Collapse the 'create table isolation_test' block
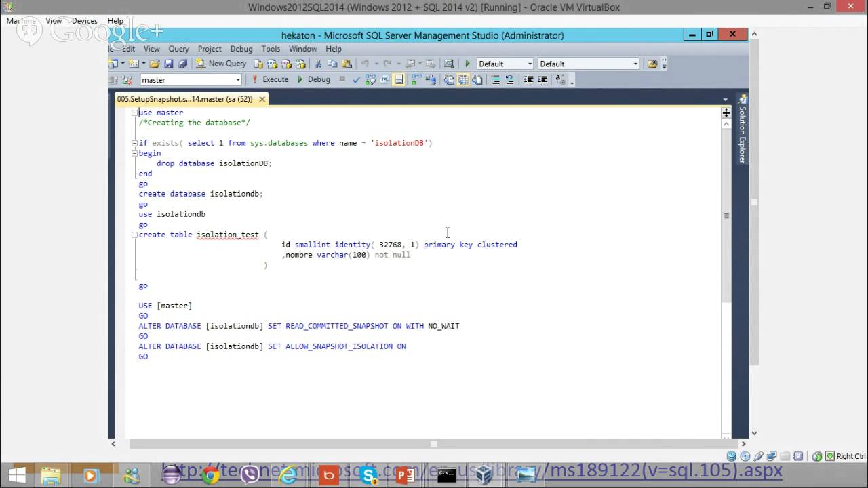The height and width of the screenshot is (488, 868). pos(134,235)
